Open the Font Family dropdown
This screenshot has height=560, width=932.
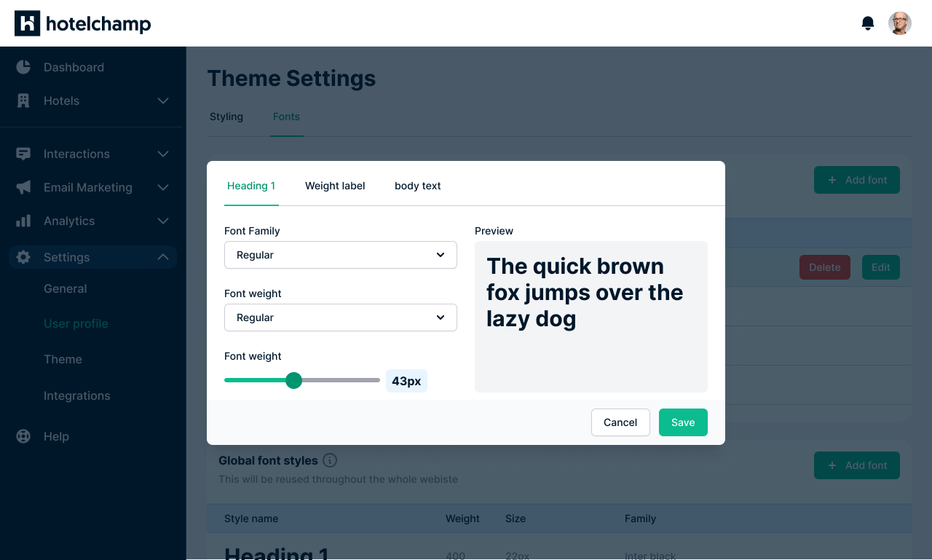coord(341,255)
